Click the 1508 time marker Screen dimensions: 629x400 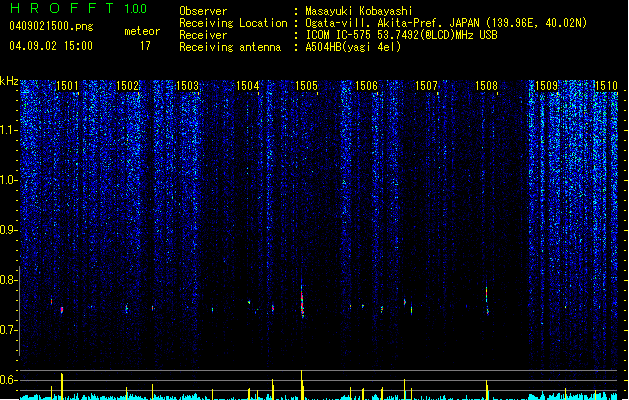tap(486, 86)
